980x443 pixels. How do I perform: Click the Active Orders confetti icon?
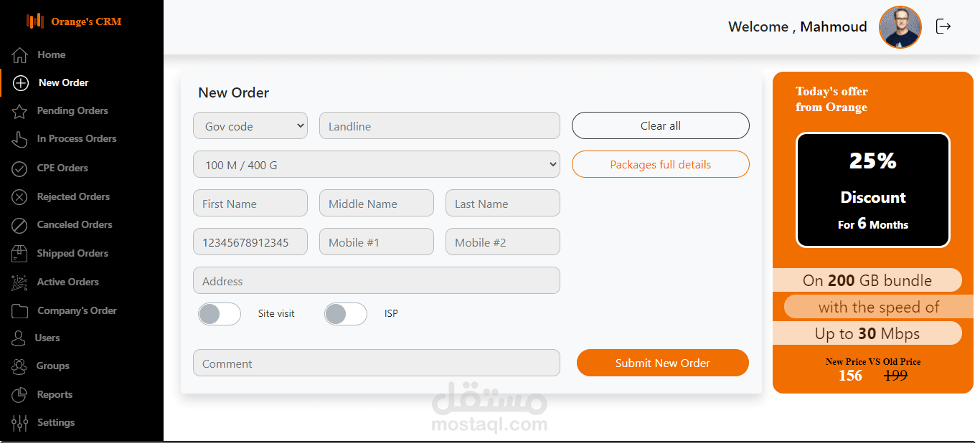click(19, 282)
